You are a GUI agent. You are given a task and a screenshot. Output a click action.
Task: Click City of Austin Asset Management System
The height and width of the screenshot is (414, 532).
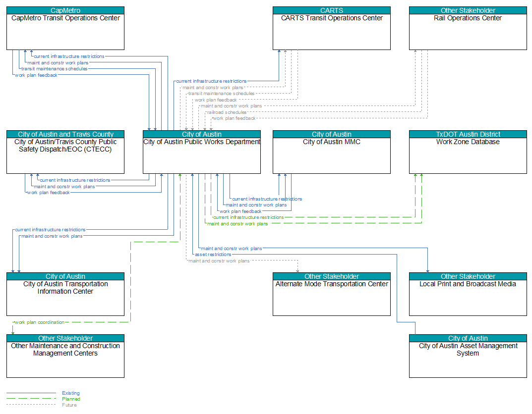468,356
